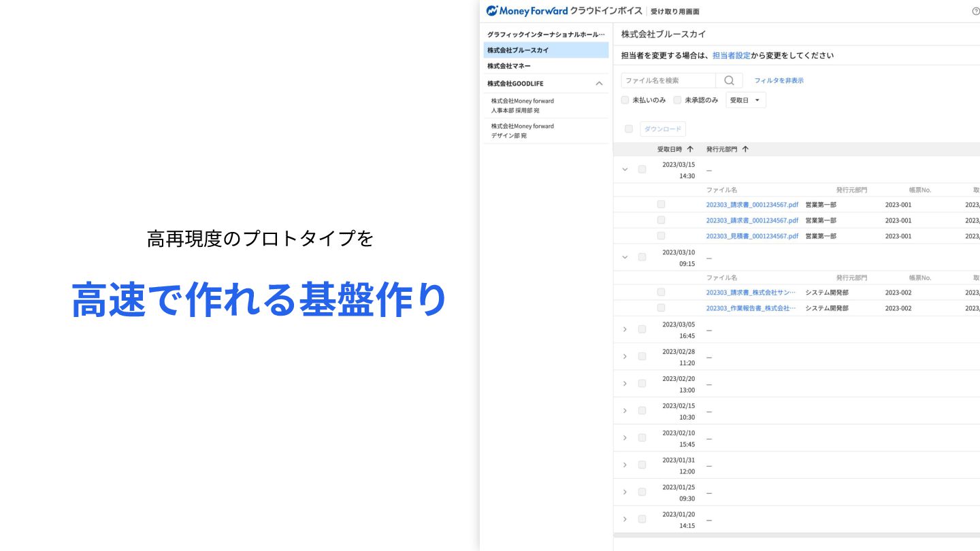Check the 2023/01/20 14:15 row checkbox

tap(642, 519)
